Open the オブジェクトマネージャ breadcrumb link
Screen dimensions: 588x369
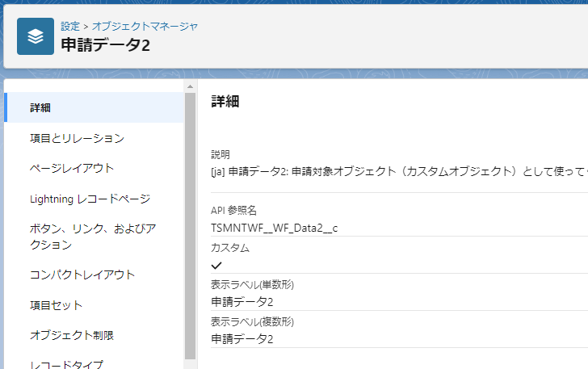click(x=145, y=27)
